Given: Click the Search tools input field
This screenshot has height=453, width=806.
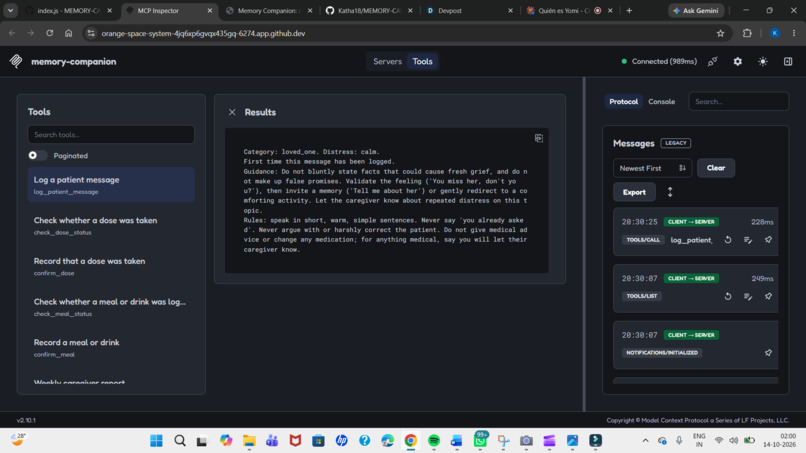Looking at the screenshot, I should (111, 135).
